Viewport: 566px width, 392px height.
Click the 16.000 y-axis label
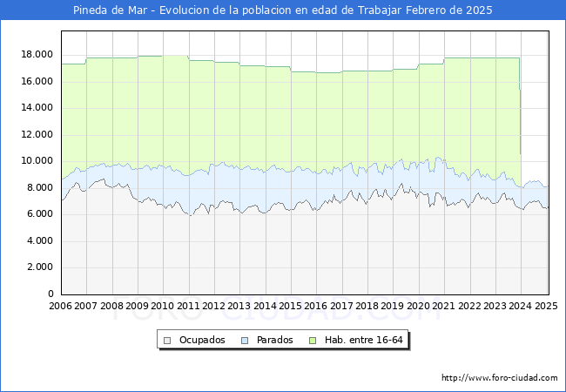37,82
